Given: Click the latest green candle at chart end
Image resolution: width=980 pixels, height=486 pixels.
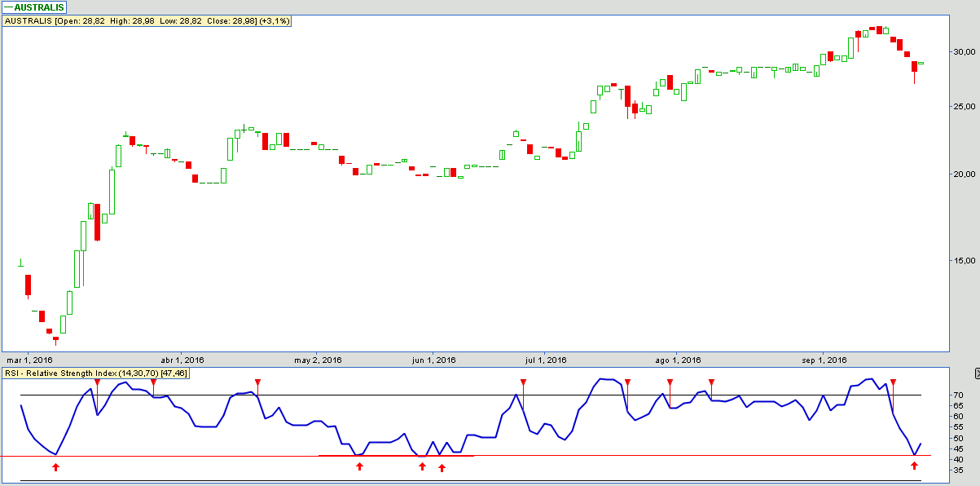Looking at the screenshot, I should (921, 63).
